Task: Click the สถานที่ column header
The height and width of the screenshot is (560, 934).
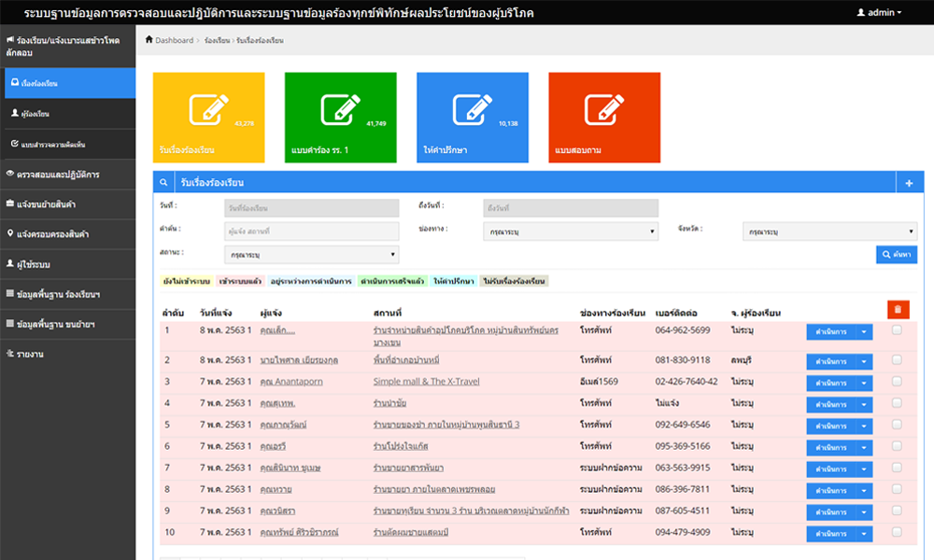Action: point(388,313)
